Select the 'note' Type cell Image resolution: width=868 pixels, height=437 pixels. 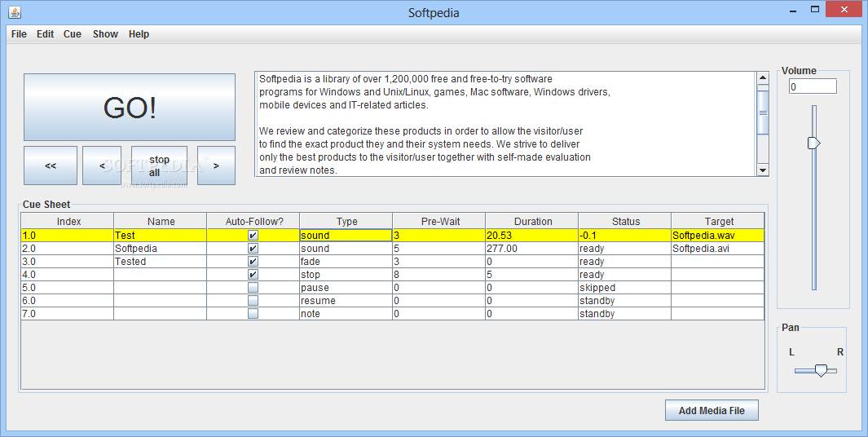[x=346, y=314]
